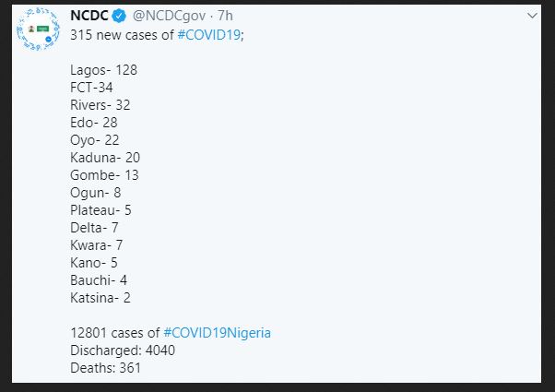Select the Kano- 5 entry
This screenshot has height=392, width=555.
click(94, 262)
